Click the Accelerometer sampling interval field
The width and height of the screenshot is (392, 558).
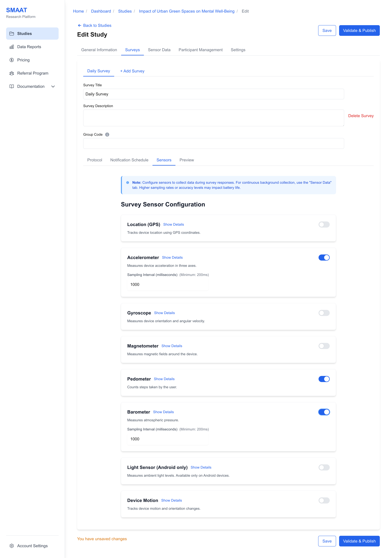pos(167,285)
